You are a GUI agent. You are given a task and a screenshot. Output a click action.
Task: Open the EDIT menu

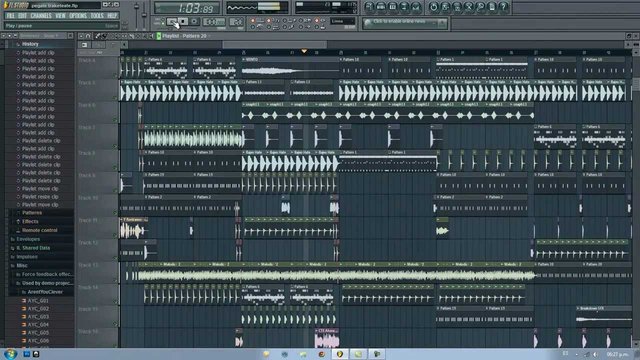(x=22, y=16)
